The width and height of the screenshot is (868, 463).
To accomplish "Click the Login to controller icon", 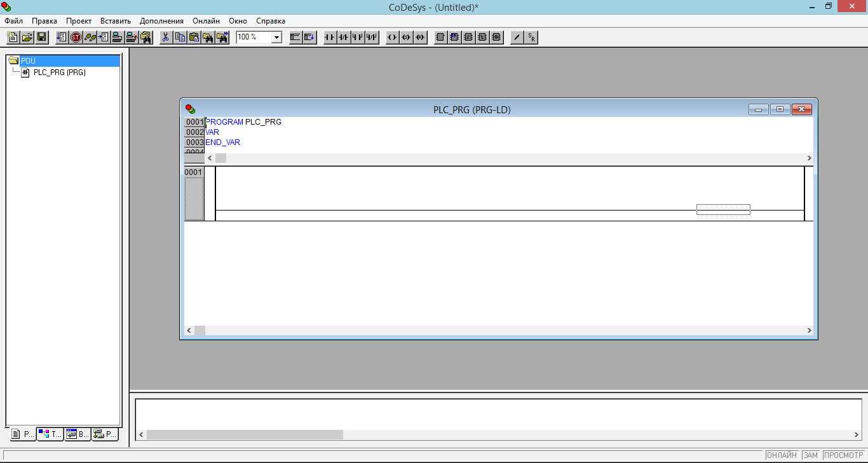I will click(118, 38).
